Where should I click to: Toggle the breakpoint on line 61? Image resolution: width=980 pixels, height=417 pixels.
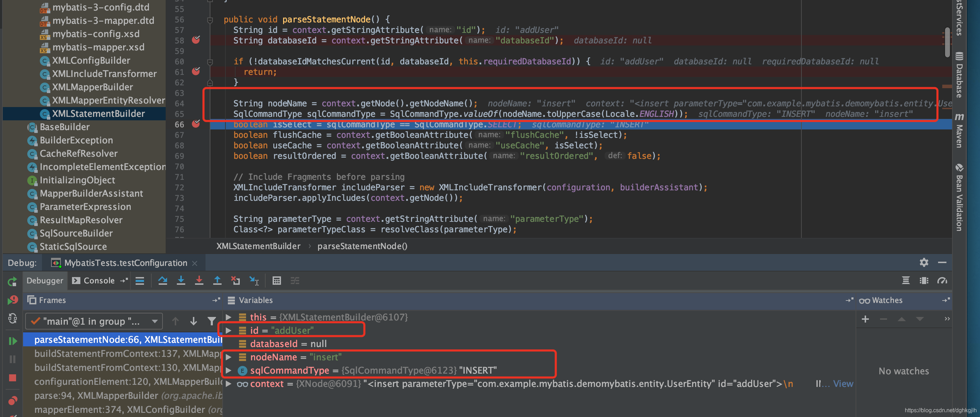coord(196,71)
